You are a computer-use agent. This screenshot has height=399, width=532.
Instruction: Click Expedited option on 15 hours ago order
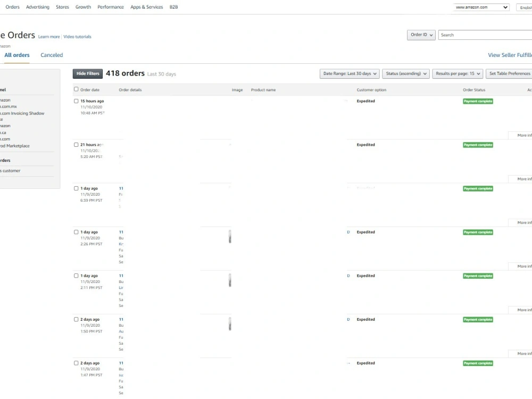pyautogui.click(x=366, y=101)
